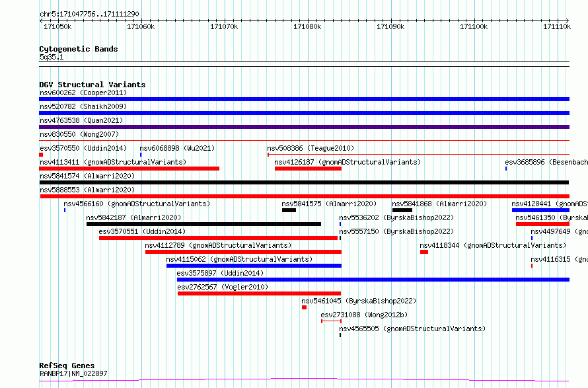The width and height of the screenshot is (588, 388).
Task: Select the blue nsv4128441 variant bar
Action: click(540, 210)
